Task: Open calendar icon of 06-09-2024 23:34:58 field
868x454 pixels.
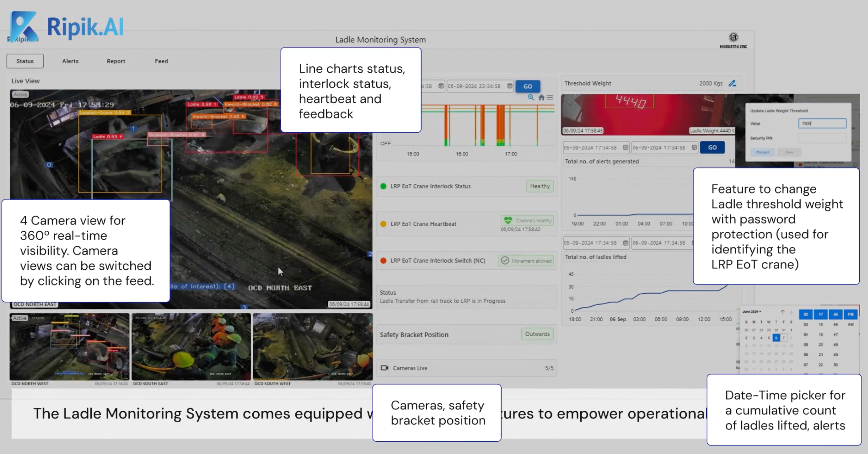Action: point(510,86)
